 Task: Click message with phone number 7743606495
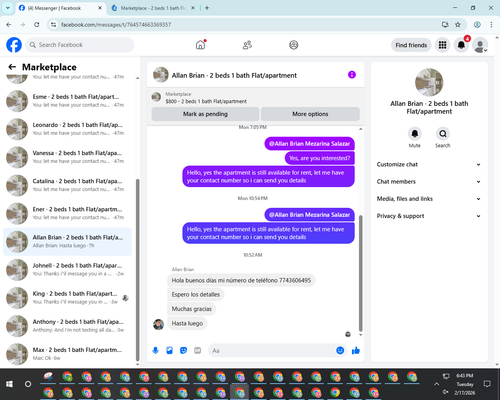[x=241, y=280]
